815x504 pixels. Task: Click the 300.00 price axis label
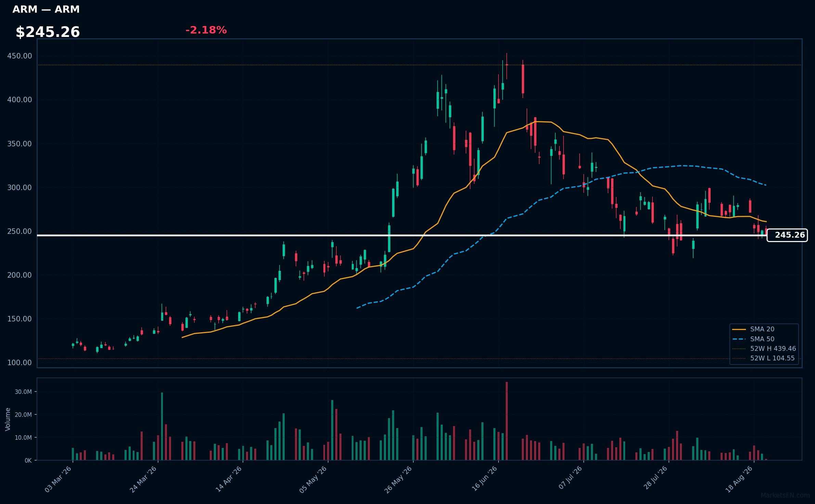coord(20,187)
